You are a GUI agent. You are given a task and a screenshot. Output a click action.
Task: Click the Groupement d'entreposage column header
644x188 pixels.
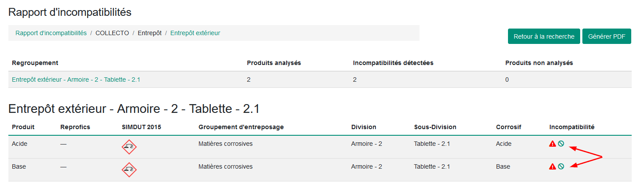click(x=241, y=127)
